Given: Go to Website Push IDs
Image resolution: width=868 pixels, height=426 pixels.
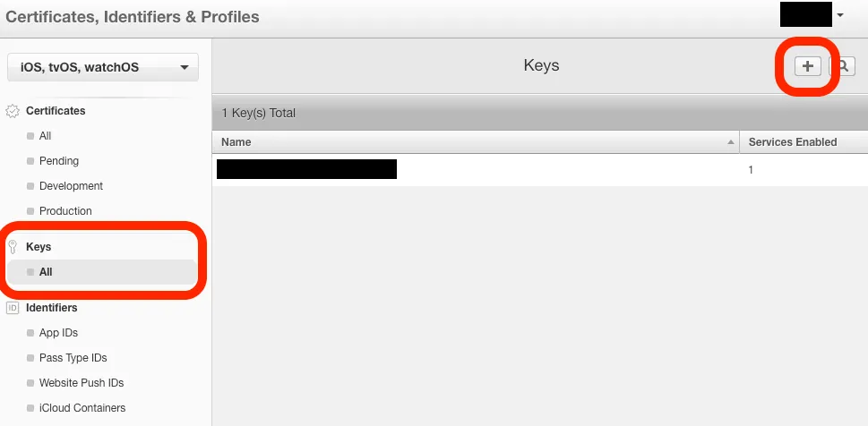Looking at the screenshot, I should tap(81, 383).
